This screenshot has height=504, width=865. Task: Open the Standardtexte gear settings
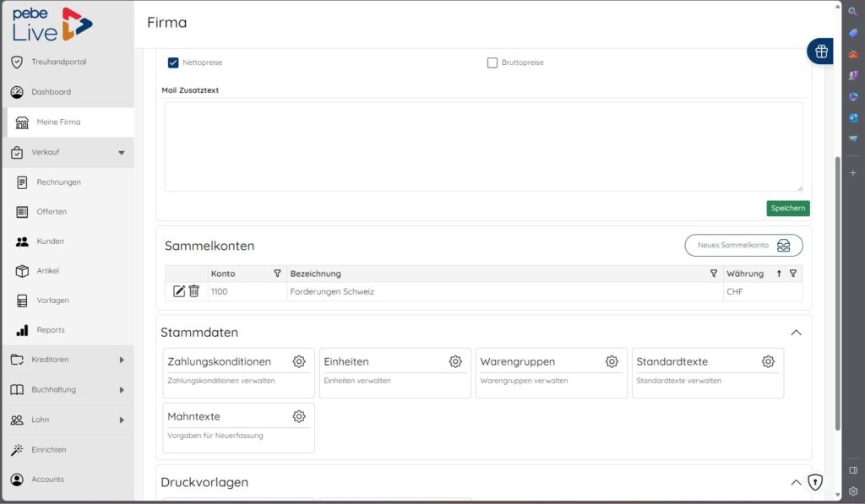coord(768,361)
